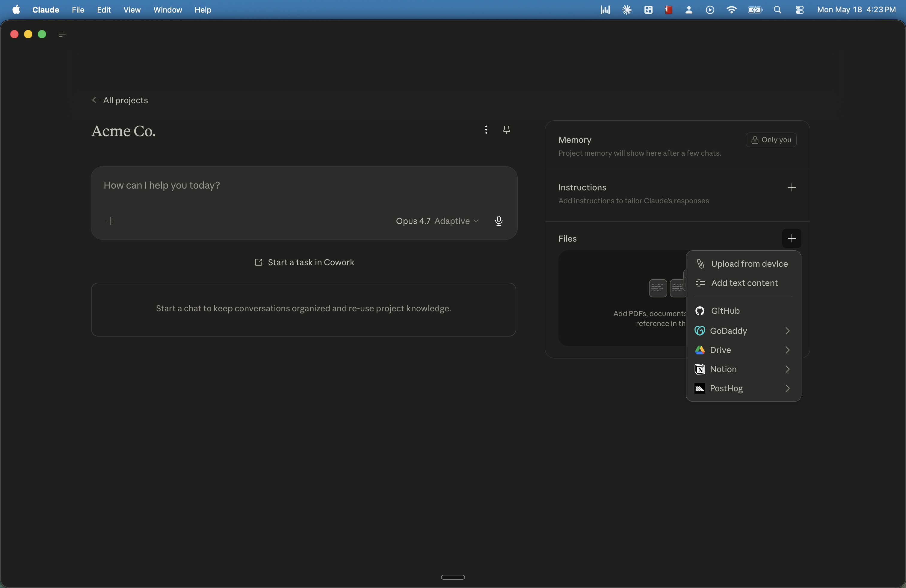Select Notion in the files menu
The image size is (906, 588).
coord(743,369)
